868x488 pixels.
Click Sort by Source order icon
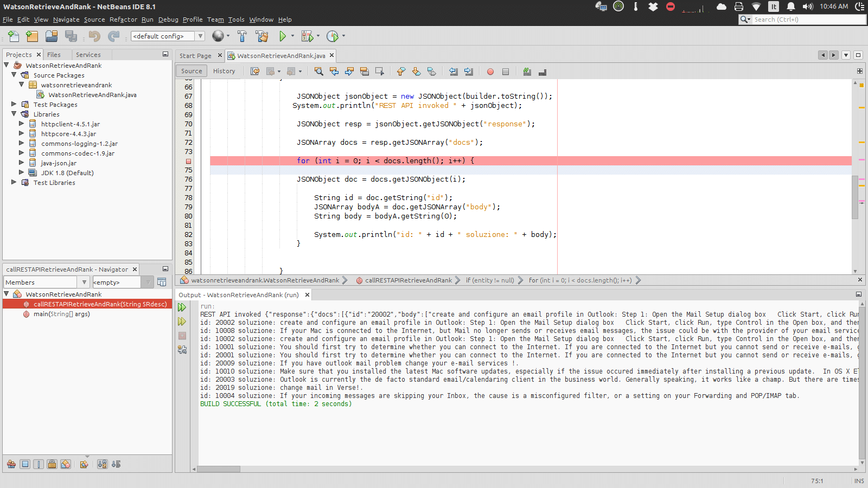tap(116, 464)
